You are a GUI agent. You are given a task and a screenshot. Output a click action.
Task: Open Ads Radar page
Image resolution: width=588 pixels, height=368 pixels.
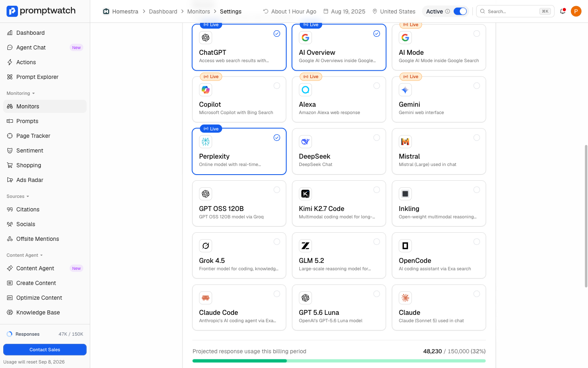click(x=45, y=180)
